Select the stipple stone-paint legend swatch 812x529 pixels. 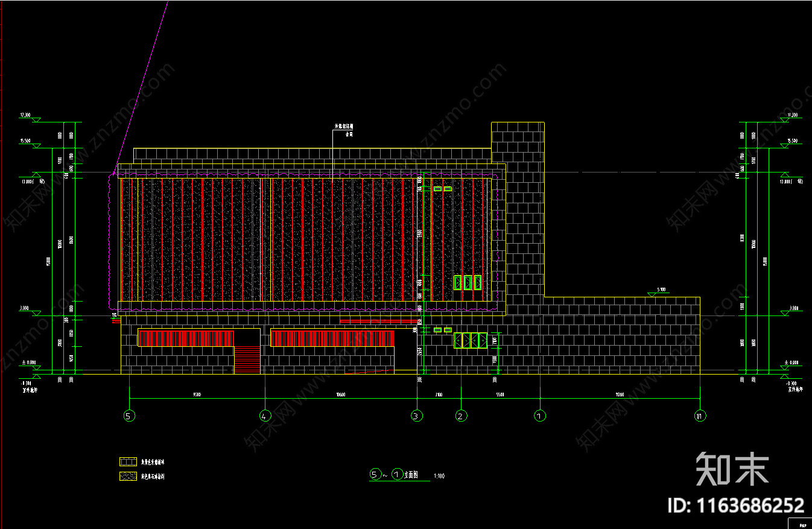[x=128, y=477]
